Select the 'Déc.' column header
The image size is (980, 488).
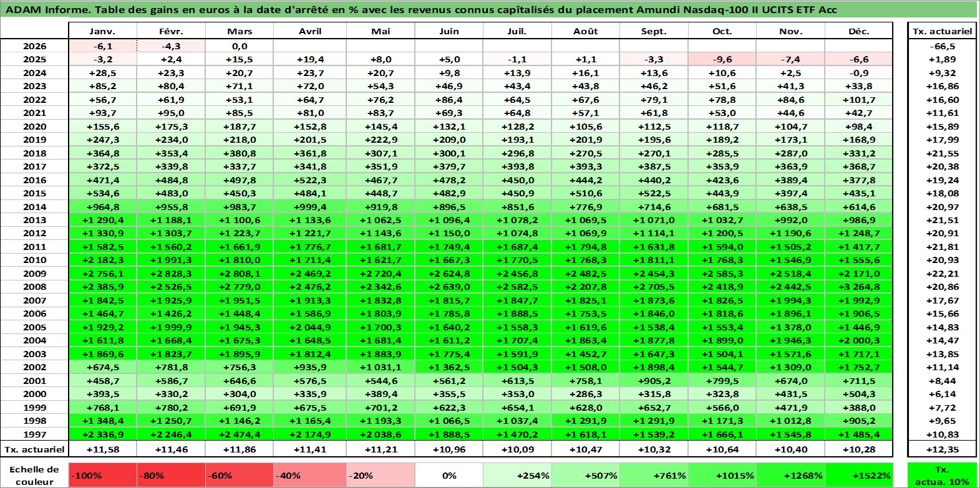859,31
